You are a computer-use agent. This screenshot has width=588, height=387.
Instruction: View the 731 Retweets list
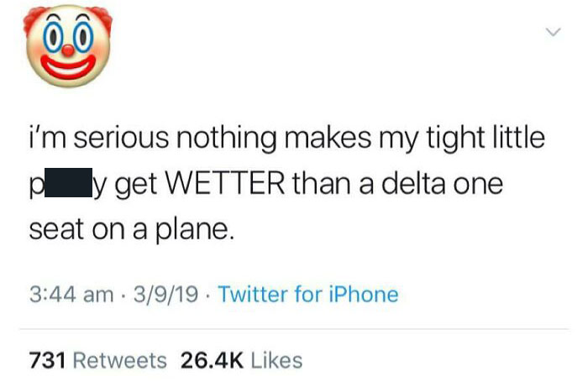[x=97, y=360]
